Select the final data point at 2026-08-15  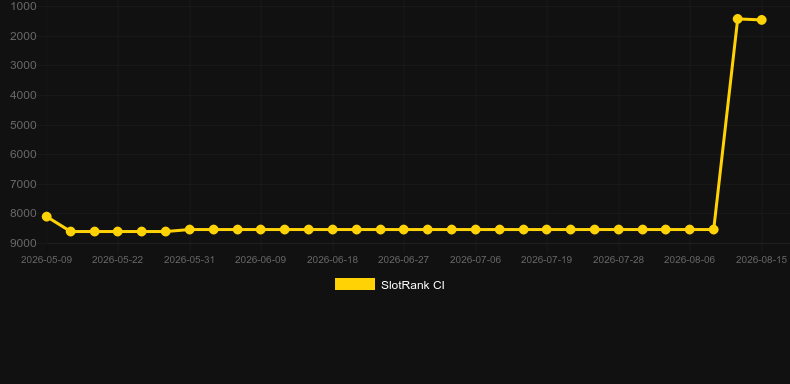762,20
